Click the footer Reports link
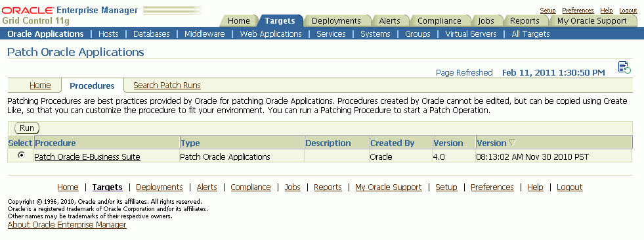This screenshot has width=644, height=240. (328, 187)
